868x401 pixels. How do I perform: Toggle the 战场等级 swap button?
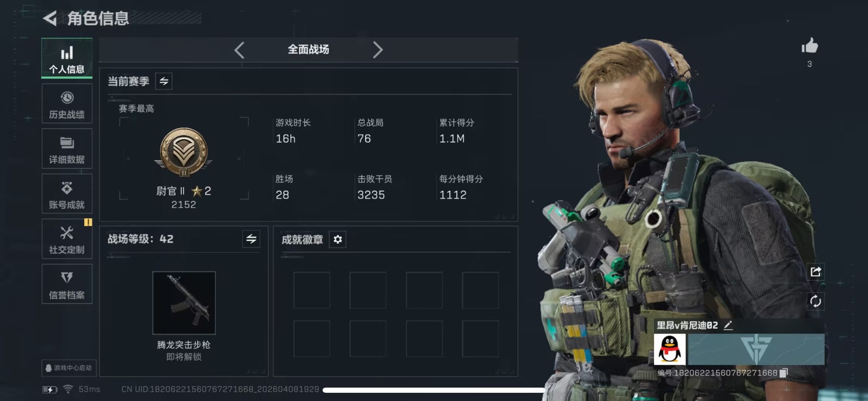251,239
